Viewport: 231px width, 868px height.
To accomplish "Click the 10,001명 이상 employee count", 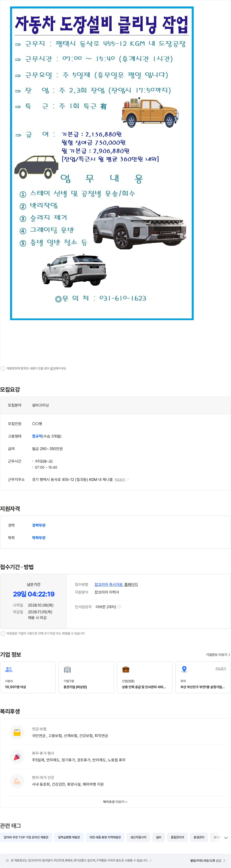I will (15, 687).
